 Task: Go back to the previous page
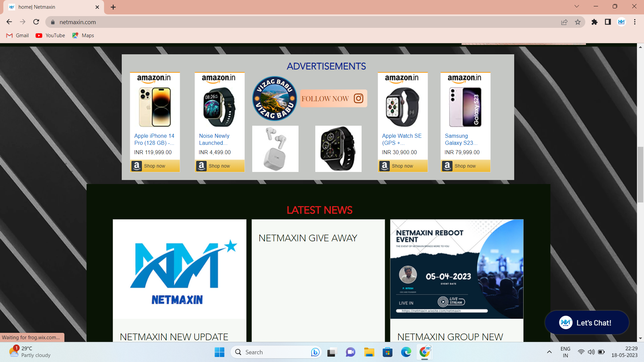coord(9,22)
